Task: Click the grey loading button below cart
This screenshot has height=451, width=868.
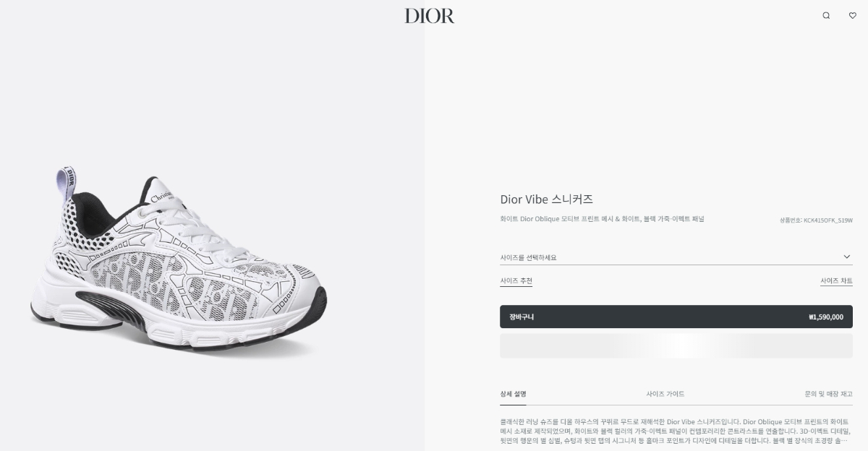Action: (676, 345)
